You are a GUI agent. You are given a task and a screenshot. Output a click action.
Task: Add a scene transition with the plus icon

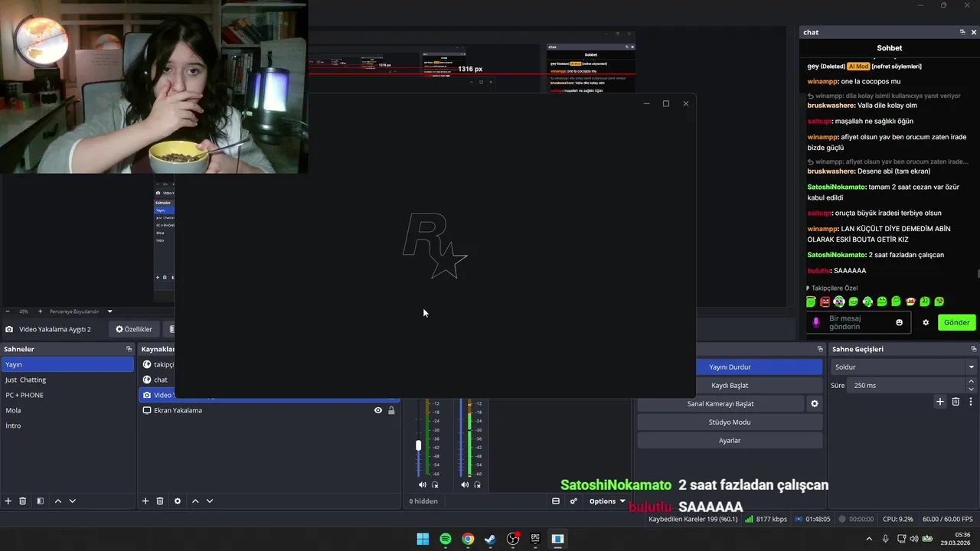pos(940,402)
